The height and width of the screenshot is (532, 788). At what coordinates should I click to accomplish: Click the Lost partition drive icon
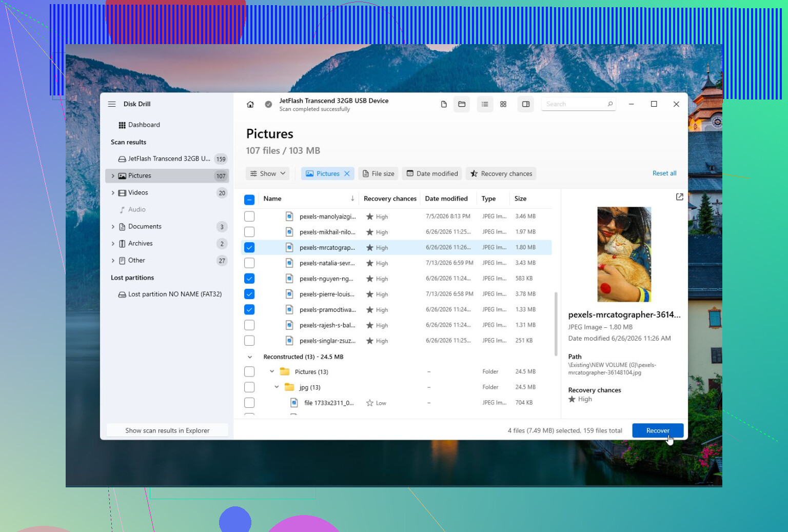click(x=122, y=294)
